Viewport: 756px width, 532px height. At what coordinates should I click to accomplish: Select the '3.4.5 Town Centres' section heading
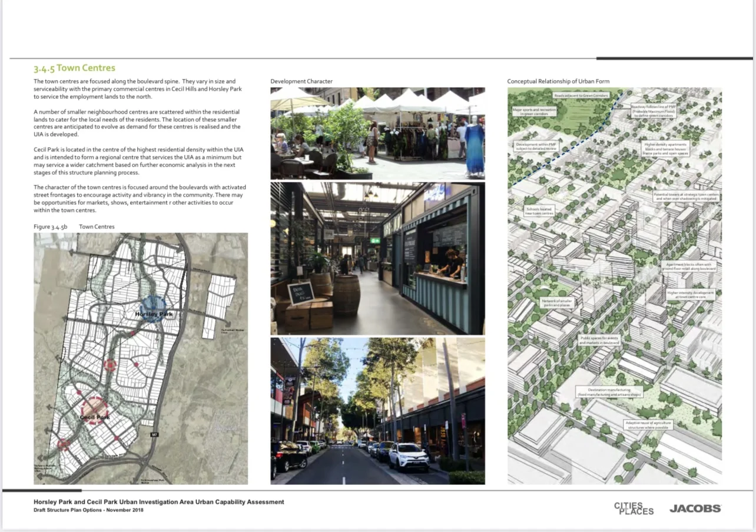[x=74, y=68]
